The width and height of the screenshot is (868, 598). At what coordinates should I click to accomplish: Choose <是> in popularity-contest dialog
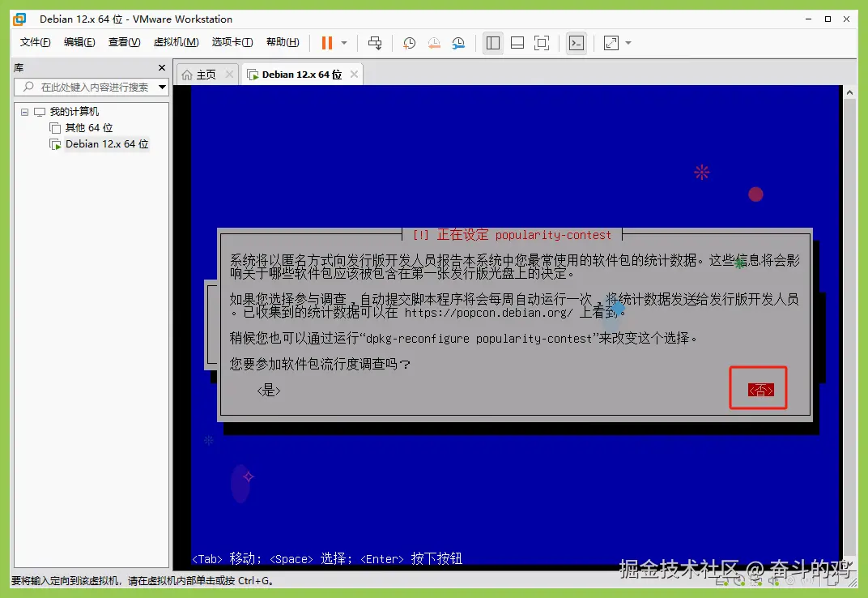pos(269,391)
